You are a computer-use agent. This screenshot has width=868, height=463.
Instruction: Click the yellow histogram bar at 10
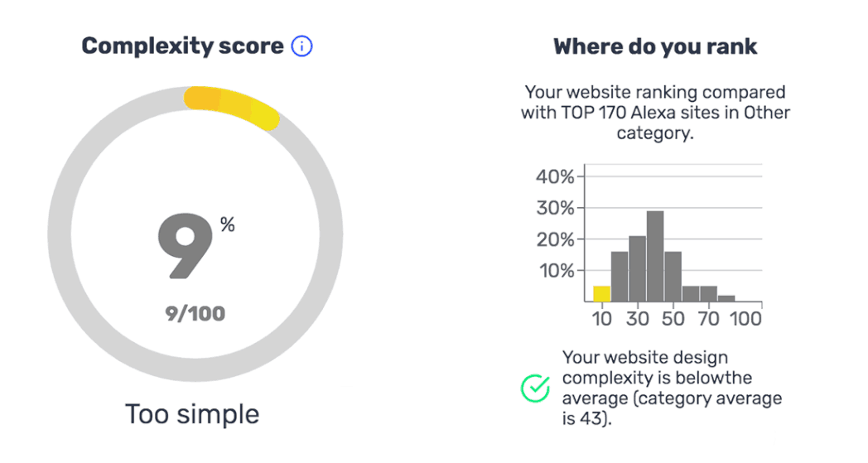602,293
